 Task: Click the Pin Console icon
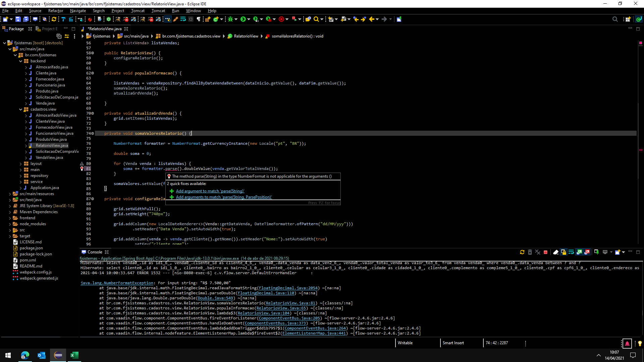(596, 252)
